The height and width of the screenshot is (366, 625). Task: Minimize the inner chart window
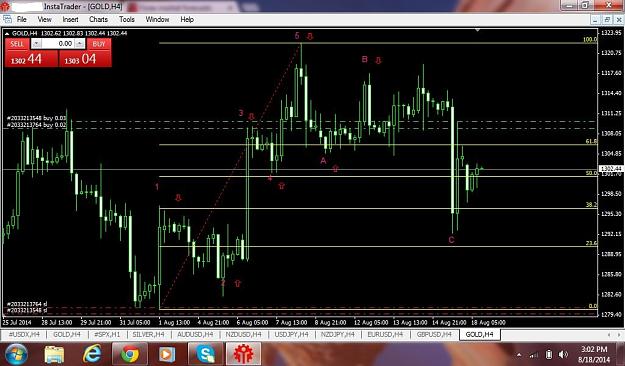coord(595,19)
